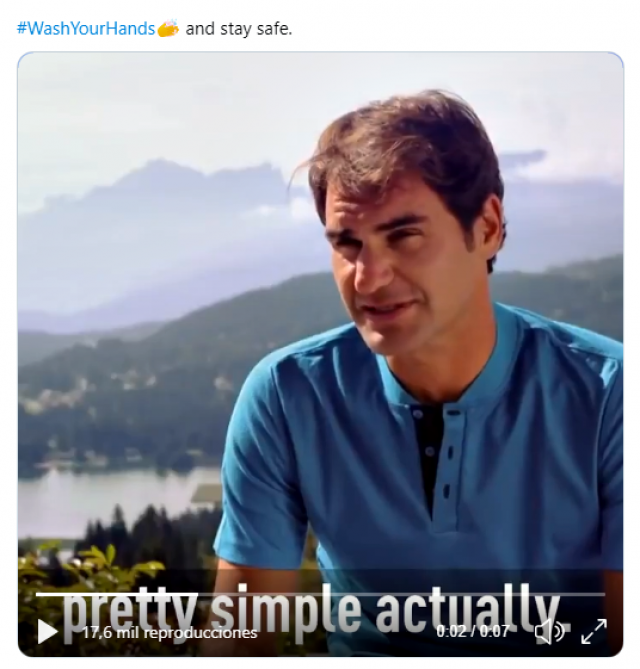
Task: Jump to the end of the progress bar
Action: pos(603,593)
